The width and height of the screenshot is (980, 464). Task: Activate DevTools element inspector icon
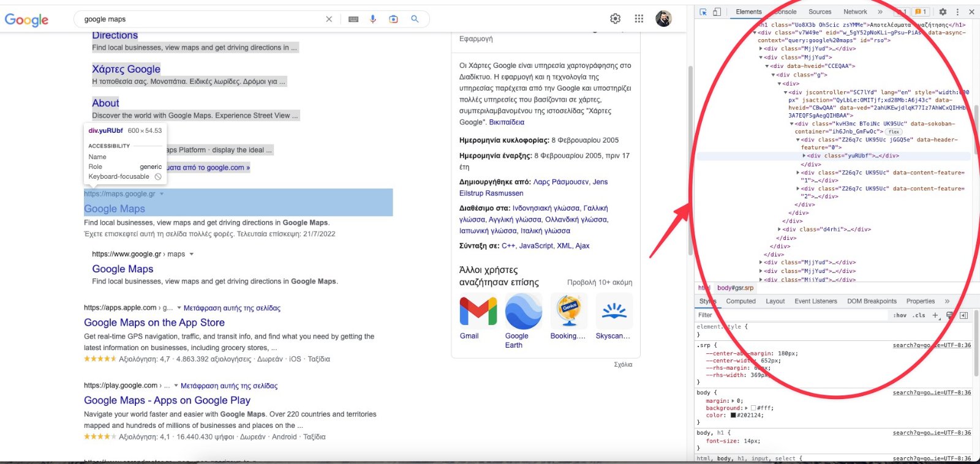click(x=703, y=12)
